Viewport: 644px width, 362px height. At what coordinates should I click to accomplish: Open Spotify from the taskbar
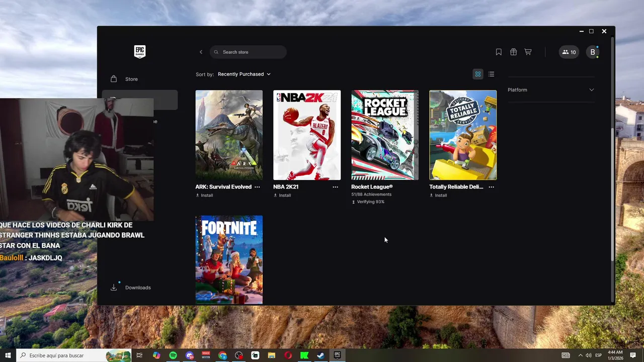173,355
